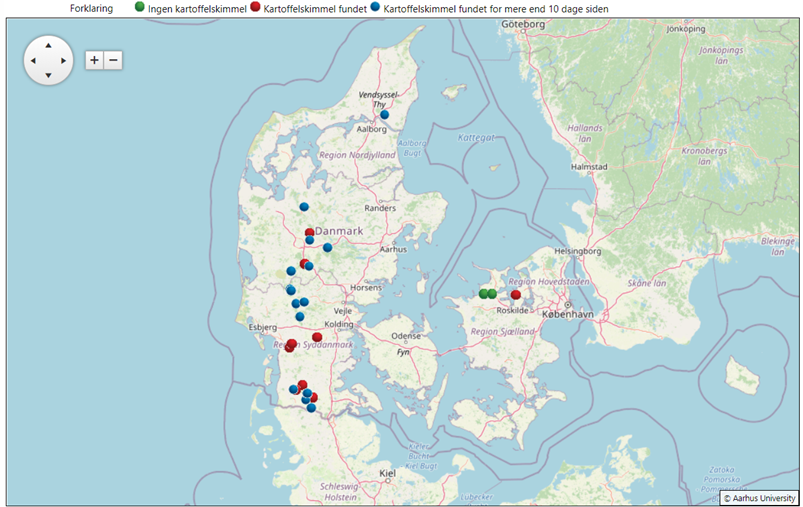Click the Kartoffelskimmel fundet legend label
803x507 pixels.
[x=314, y=8]
